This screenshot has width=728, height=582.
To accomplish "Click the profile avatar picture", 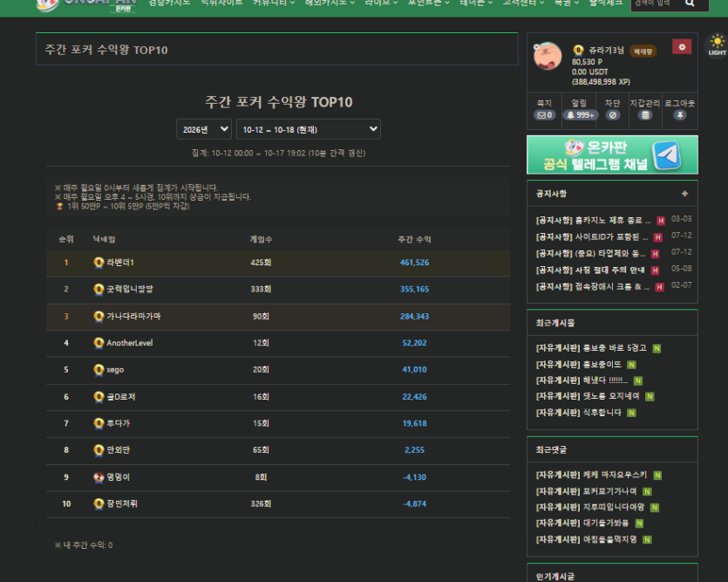I will 548,56.
